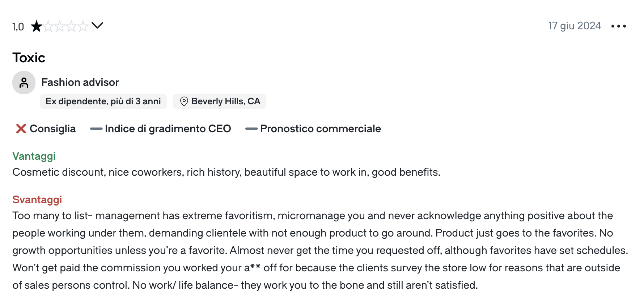Click the empty second rating star

[48, 26]
